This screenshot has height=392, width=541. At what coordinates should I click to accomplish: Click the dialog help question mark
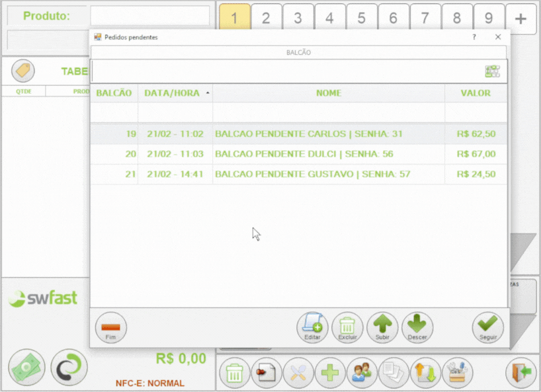[474, 37]
